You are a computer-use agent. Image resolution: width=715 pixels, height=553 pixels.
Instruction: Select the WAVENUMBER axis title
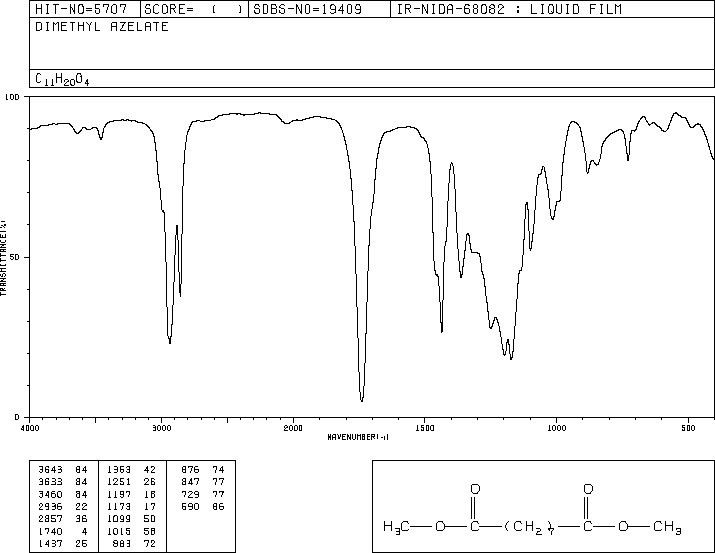(x=358, y=437)
